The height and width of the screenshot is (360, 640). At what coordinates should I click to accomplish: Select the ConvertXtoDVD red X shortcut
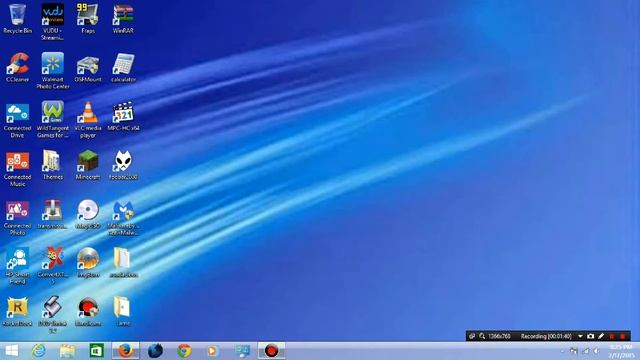tap(53, 266)
